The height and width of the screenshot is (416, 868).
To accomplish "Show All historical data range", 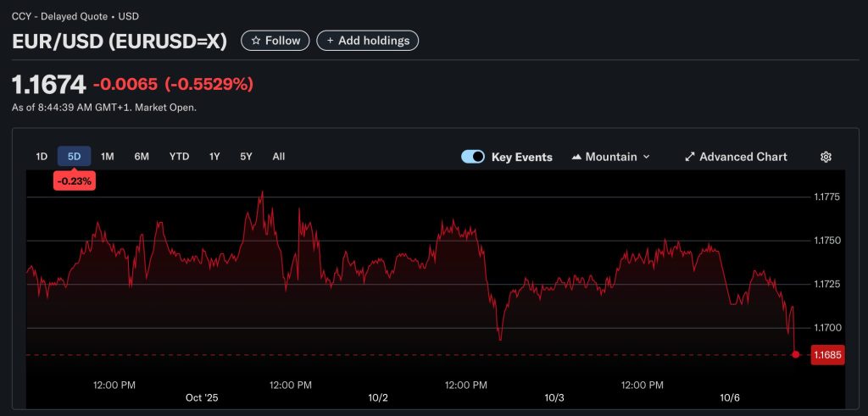I will (x=279, y=156).
